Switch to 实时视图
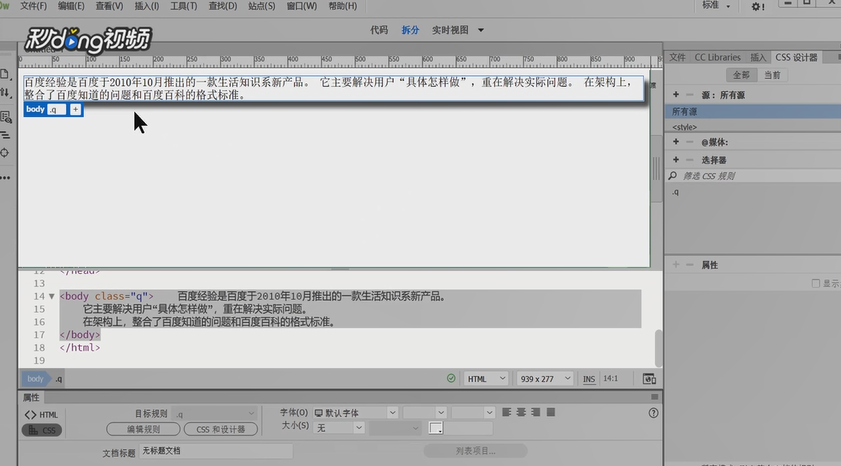 click(450, 30)
